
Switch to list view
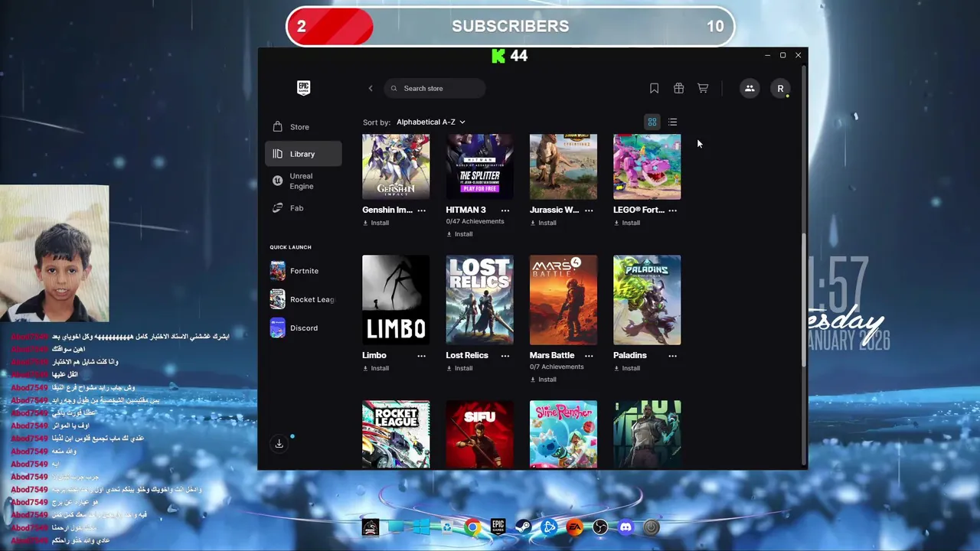coord(672,122)
